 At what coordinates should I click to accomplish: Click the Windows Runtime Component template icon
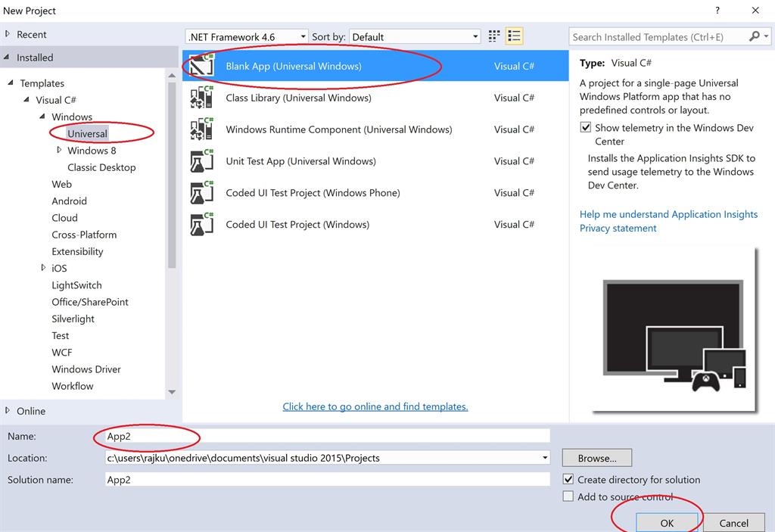click(202, 129)
